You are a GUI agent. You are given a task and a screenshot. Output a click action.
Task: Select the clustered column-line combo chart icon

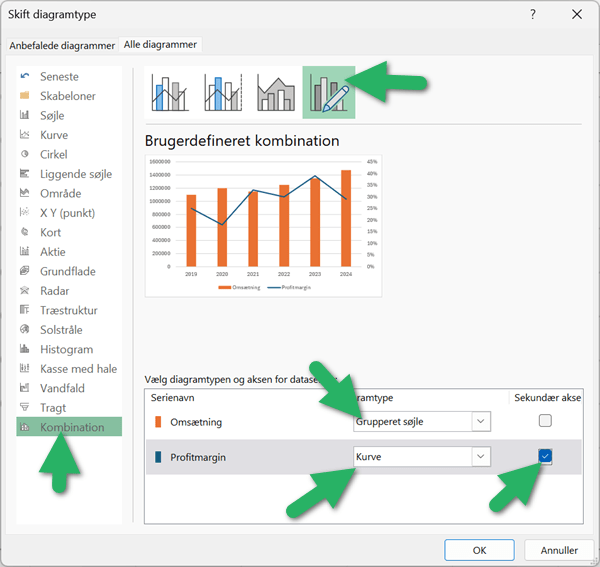pyautogui.click(x=171, y=93)
